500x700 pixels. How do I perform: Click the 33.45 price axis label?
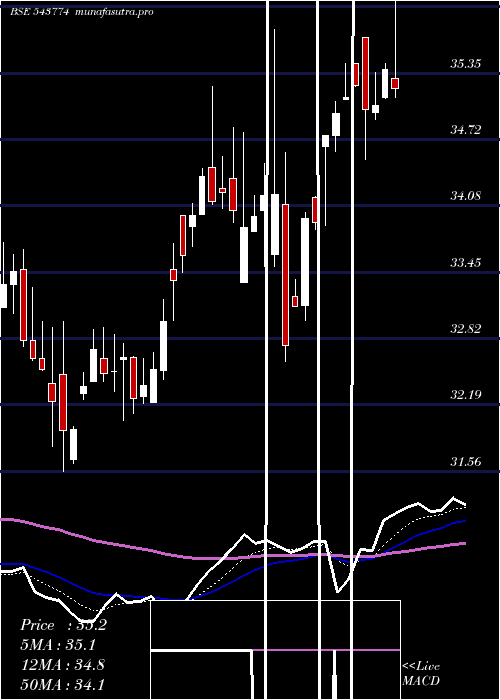point(465,262)
